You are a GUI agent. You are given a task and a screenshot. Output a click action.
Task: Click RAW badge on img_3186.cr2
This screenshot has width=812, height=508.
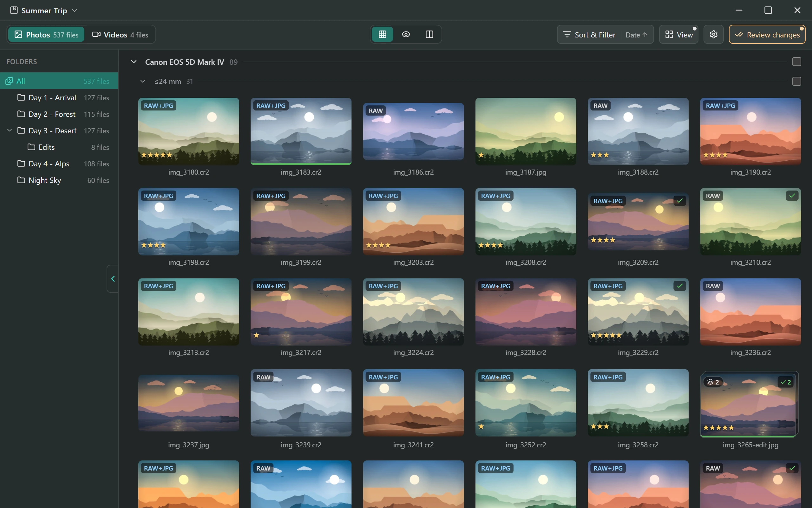pos(376,111)
